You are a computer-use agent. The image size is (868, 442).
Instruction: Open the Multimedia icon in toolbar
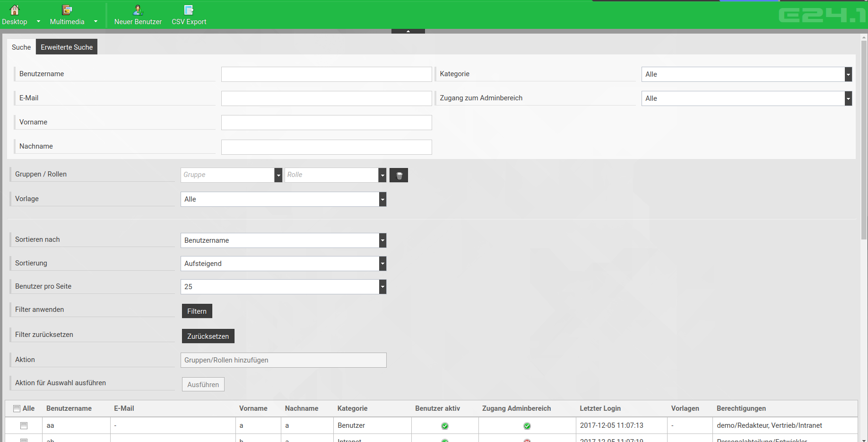67,9
